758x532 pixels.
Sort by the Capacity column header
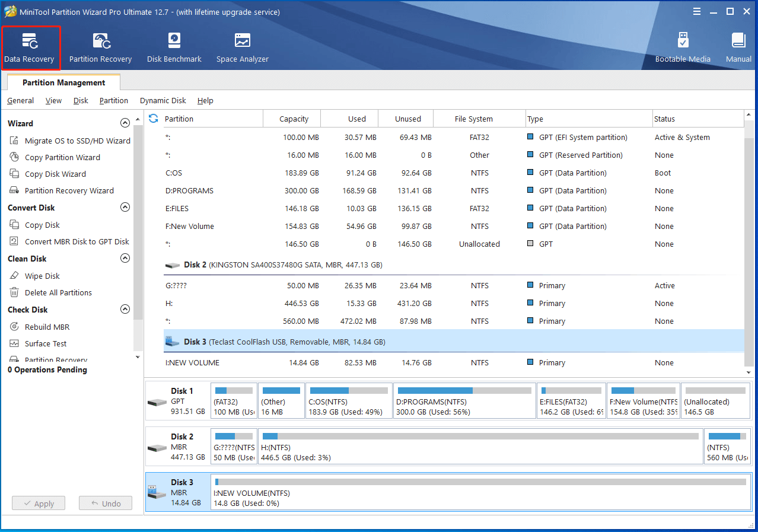[292, 119]
